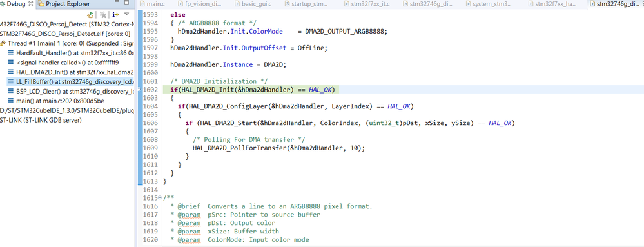This screenshot has width=644, height=247.
Task: Collapse the comment block at line 1615
Action: [x=159, y=198]
